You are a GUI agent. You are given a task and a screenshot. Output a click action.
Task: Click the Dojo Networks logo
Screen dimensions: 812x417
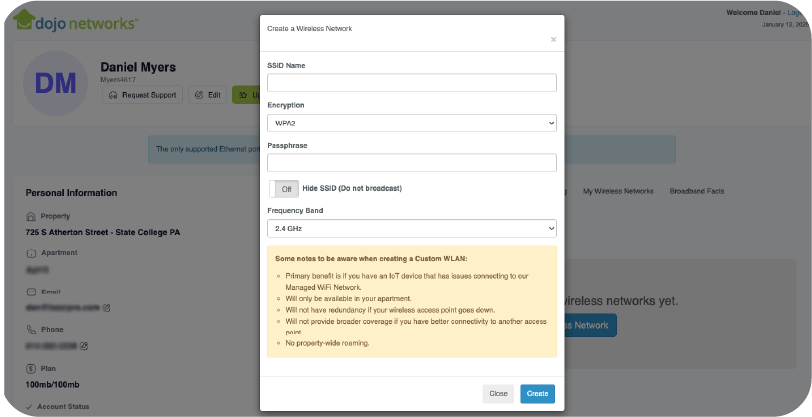(75, 20)
